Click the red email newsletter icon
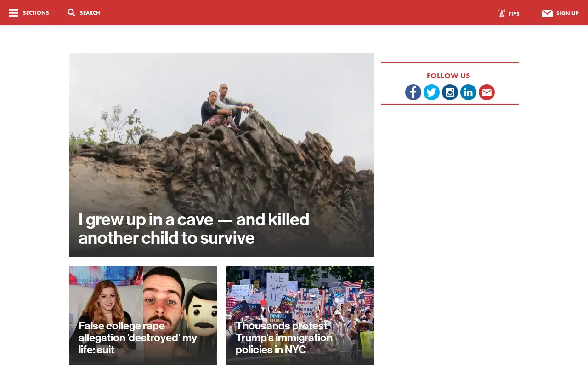Image resolution: width=588 pixels, height=368 pixels. point(486,92)
